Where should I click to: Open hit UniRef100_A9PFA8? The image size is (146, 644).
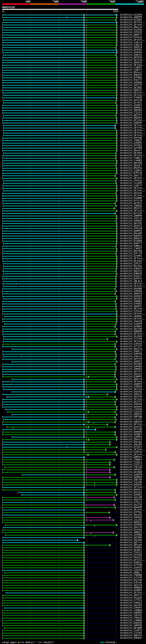point(131,354)
